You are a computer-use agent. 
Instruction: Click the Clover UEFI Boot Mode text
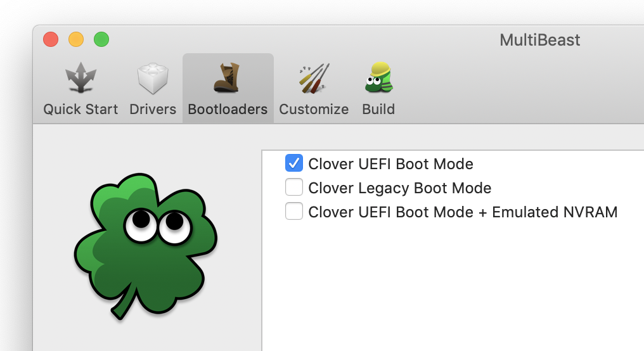390,164
